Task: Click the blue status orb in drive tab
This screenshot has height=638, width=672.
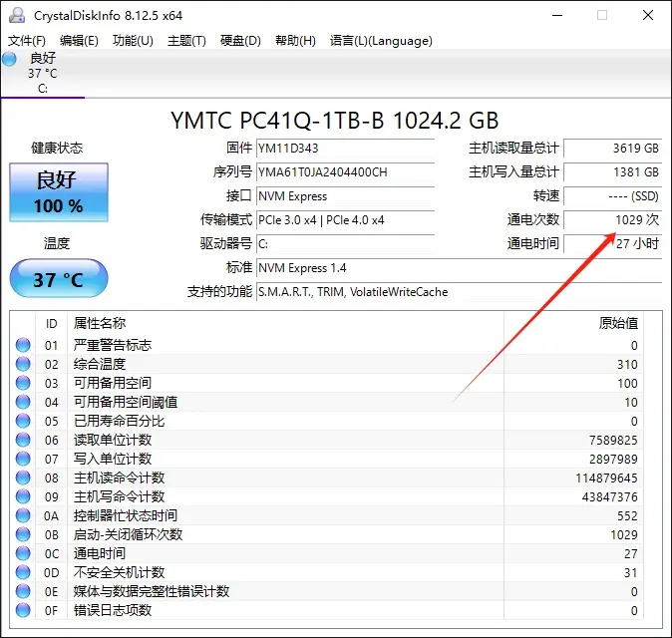Action: [x=9, y=59]
